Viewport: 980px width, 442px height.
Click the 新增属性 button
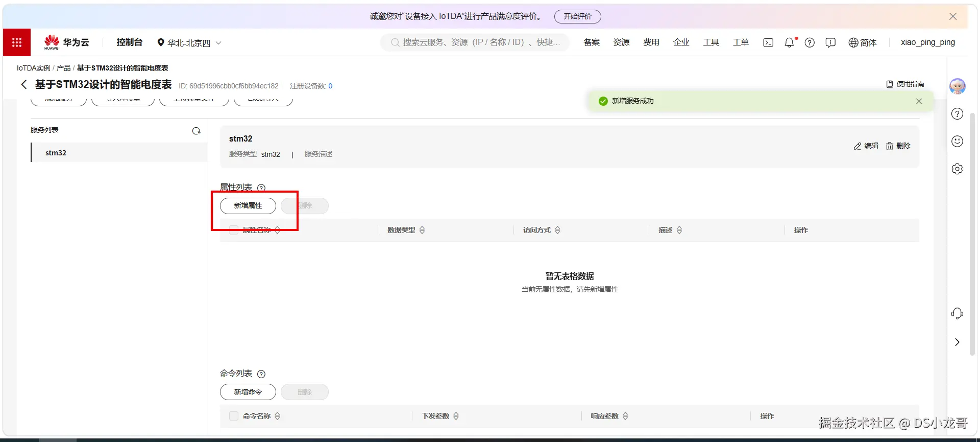coord(248,206)
